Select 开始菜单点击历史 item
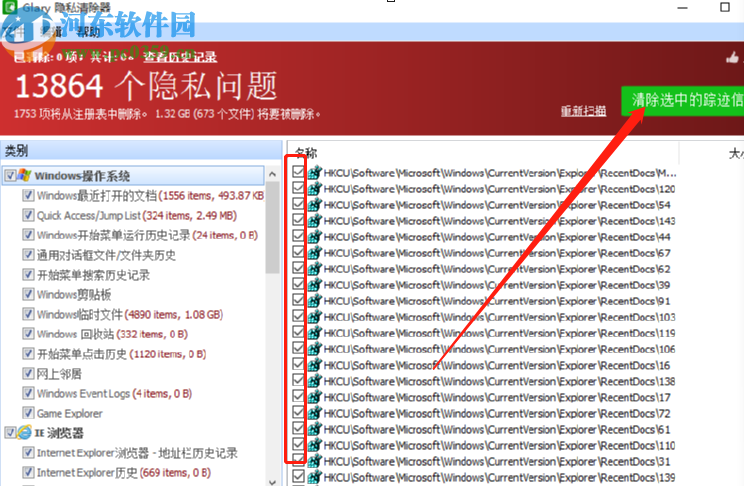 point(121,354)
